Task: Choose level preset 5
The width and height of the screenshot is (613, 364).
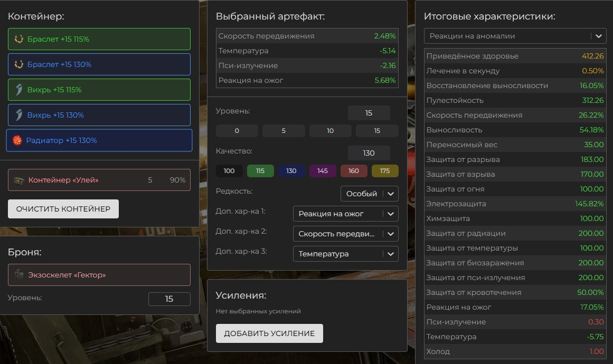Action: (284, 131)
